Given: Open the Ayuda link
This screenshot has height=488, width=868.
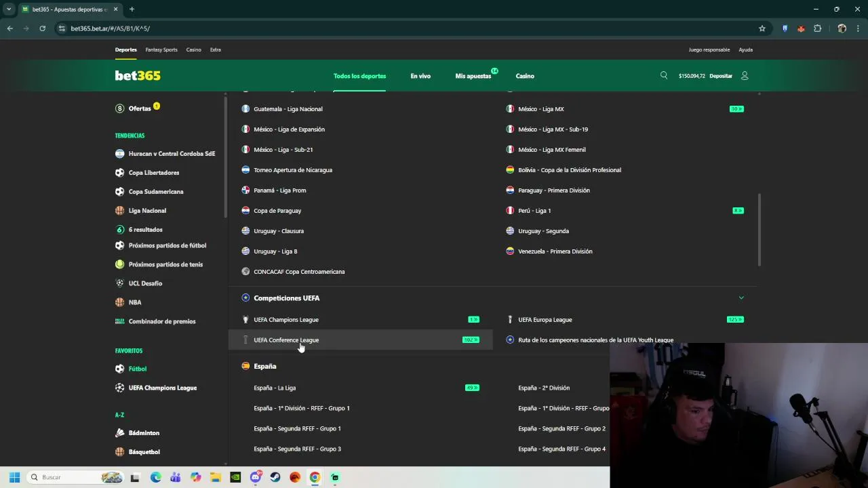Looking at the screenshot, I should [x=745, y=49].
